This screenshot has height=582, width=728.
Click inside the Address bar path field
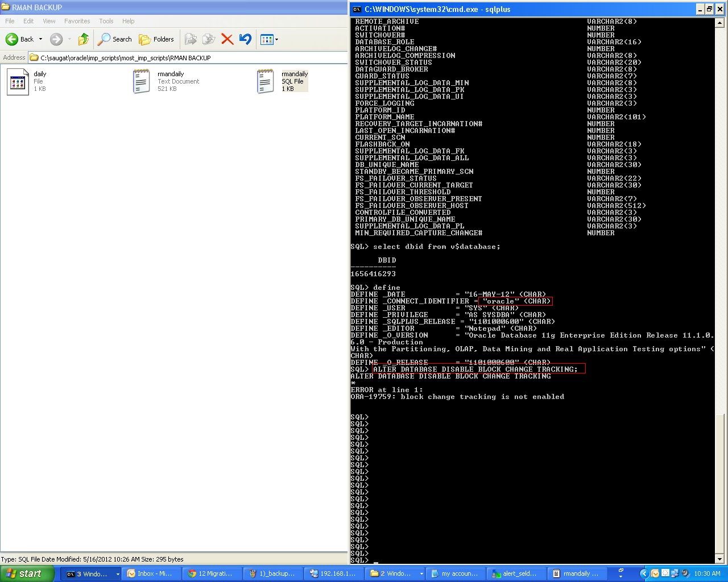coord(171,57)
